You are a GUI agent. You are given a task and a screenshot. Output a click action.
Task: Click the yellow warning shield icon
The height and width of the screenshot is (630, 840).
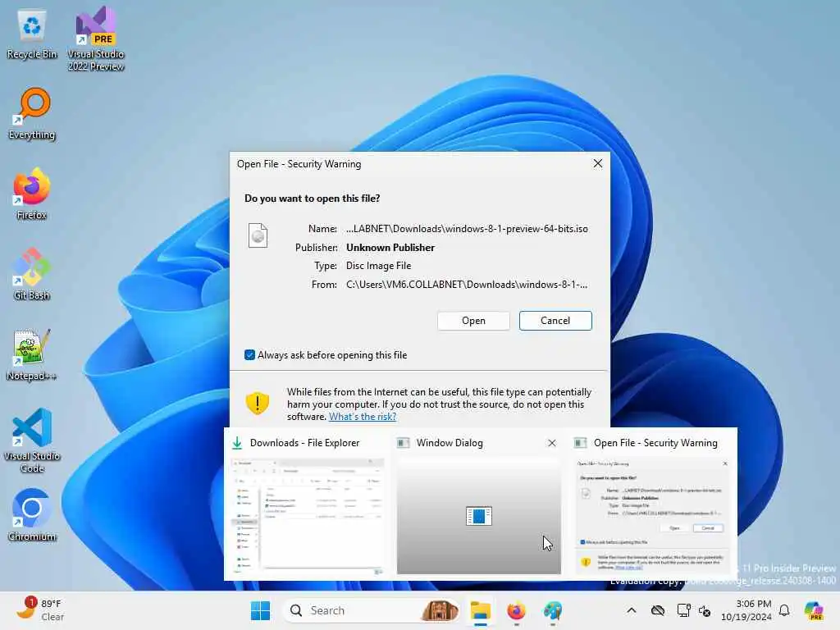click(257, 403)
